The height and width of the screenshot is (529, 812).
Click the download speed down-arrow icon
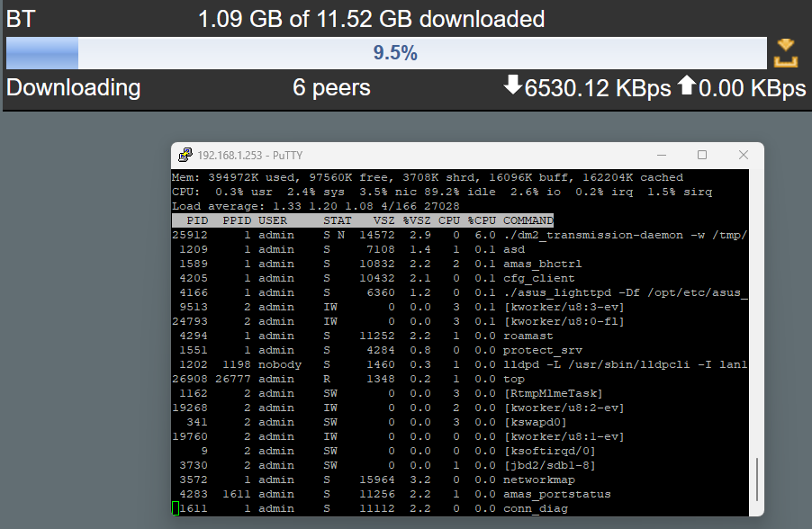(513, 85)
